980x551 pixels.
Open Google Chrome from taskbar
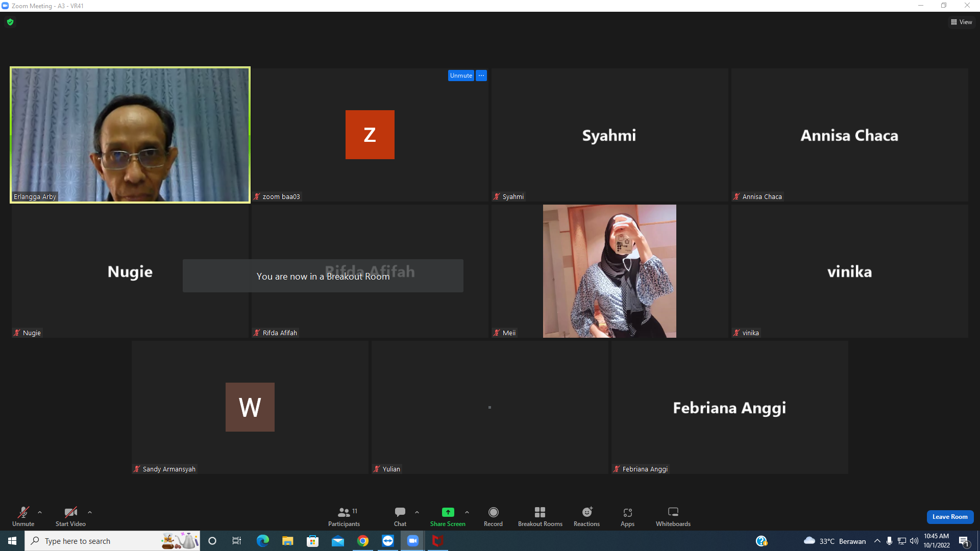(362, 541)
